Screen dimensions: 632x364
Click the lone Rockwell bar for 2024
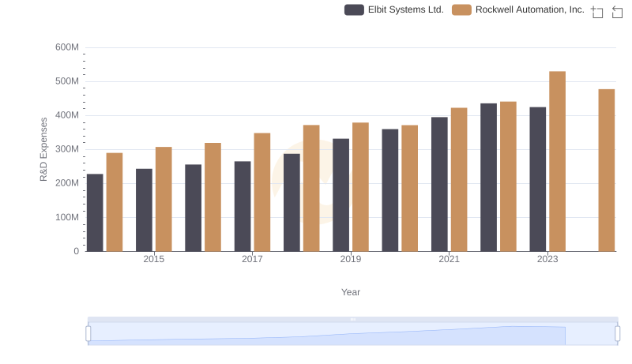606,170
